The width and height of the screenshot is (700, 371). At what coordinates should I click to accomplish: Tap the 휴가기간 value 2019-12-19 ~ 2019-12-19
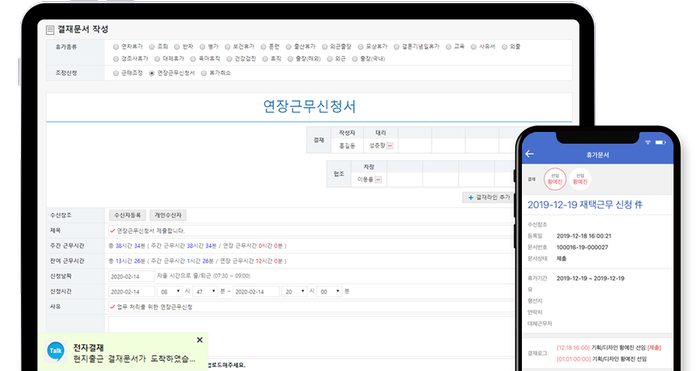pos(590,278)
